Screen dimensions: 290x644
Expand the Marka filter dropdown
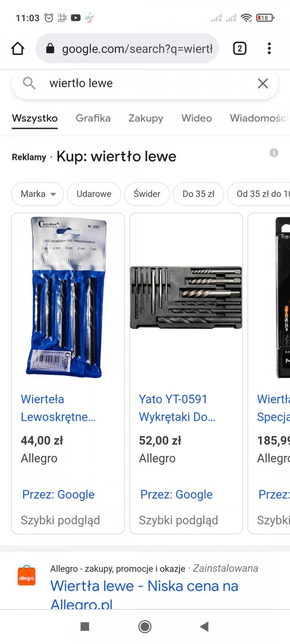pyautogui.click(x=38, y=194)
